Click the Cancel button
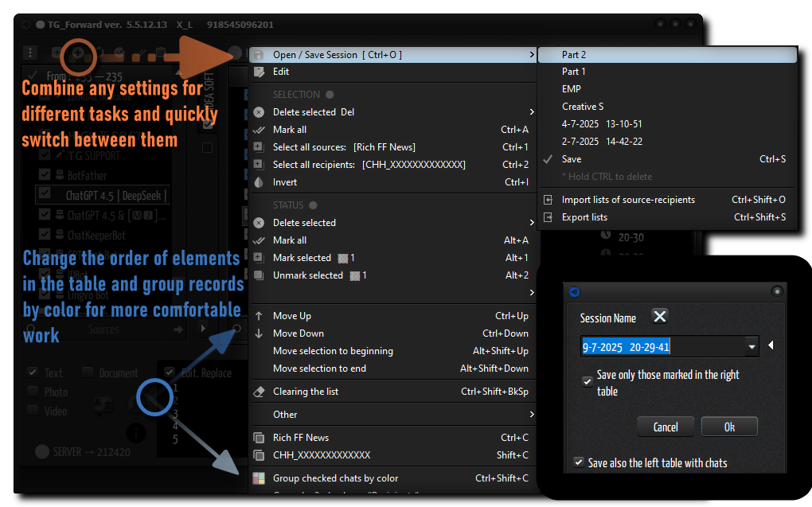 pyautogui.click(x=666, y=427)
